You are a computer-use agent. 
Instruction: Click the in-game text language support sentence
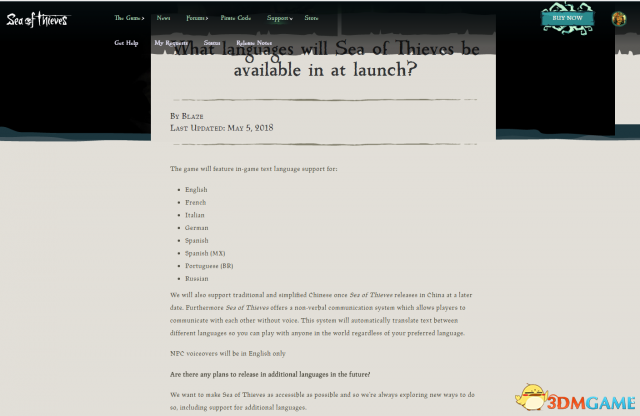(x=253, y=169)
